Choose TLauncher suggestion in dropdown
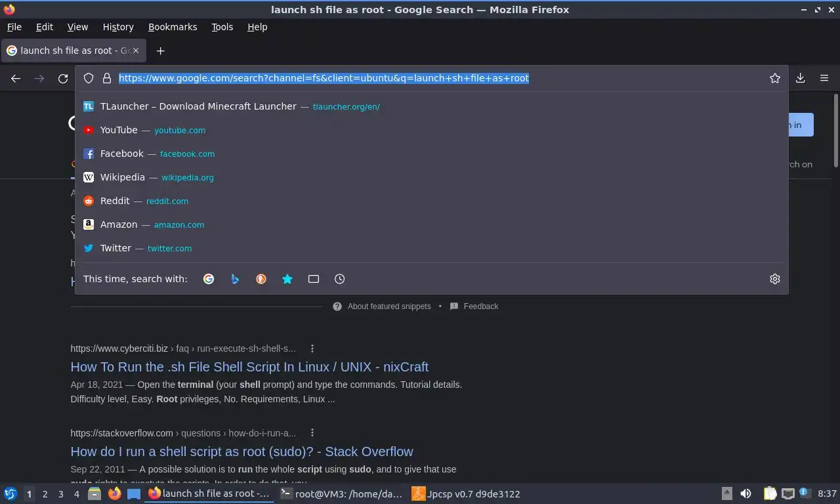The image size is (840, 504). coord(431,106)
